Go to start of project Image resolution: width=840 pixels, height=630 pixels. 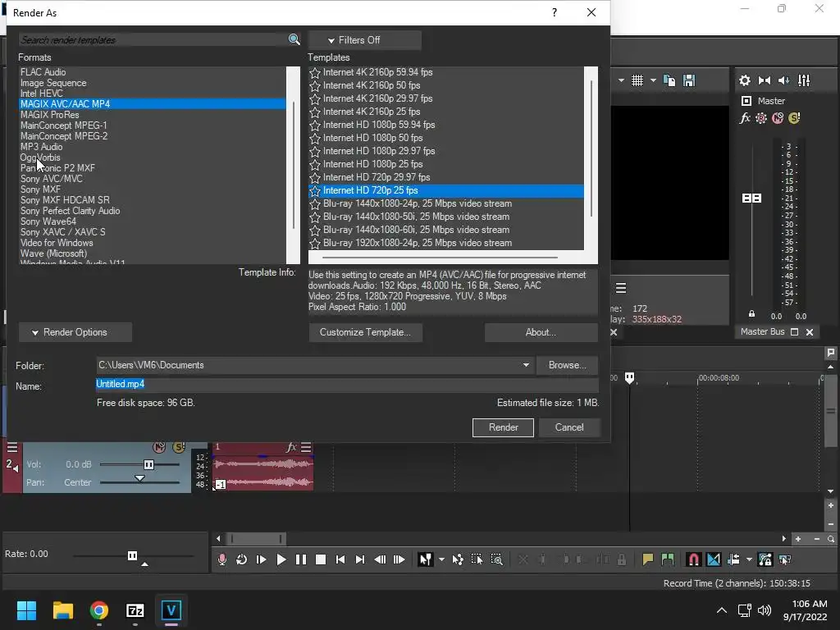click(340, 559)
